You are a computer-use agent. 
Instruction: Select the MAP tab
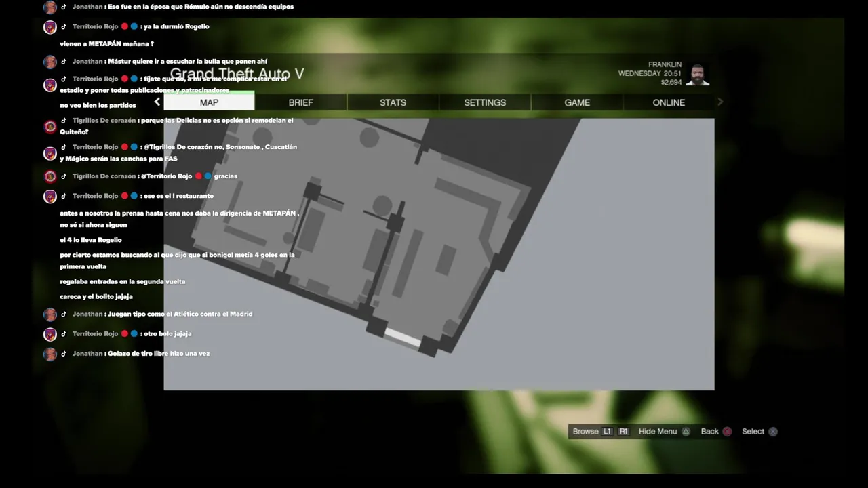[209, 102]
